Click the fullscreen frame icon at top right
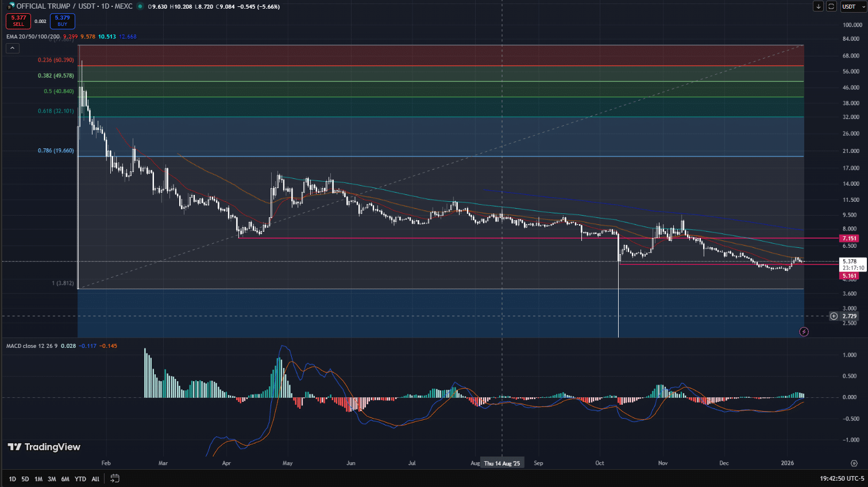The height and width of the screenshot is (487, 868). pos(831,6)
